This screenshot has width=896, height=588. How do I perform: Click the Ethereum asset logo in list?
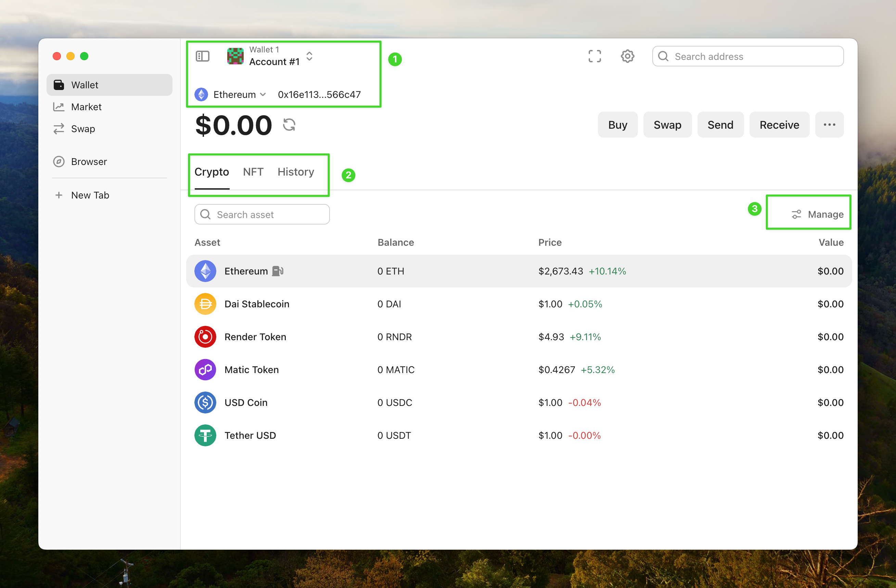pos(205,271)
